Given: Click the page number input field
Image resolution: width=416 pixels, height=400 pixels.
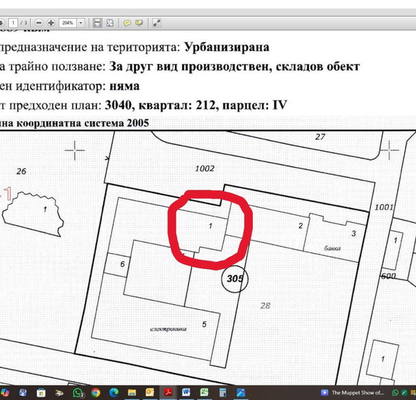Looking at the screenshot, I should (x=13, y=23).
